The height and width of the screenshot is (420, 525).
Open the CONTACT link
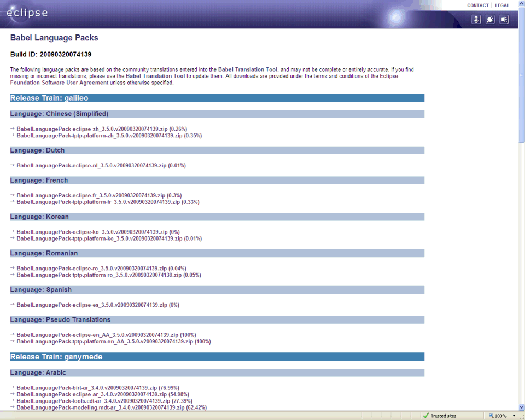point(477,5)
